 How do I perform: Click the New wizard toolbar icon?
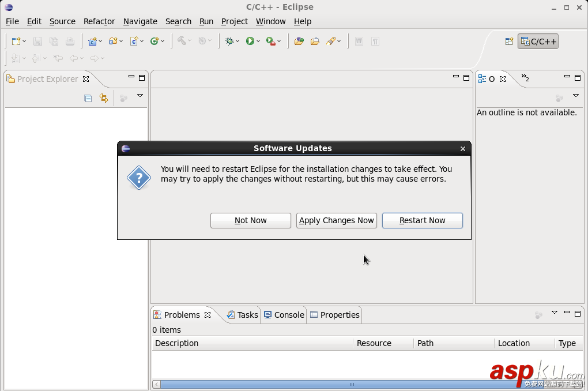coord(16,42)
